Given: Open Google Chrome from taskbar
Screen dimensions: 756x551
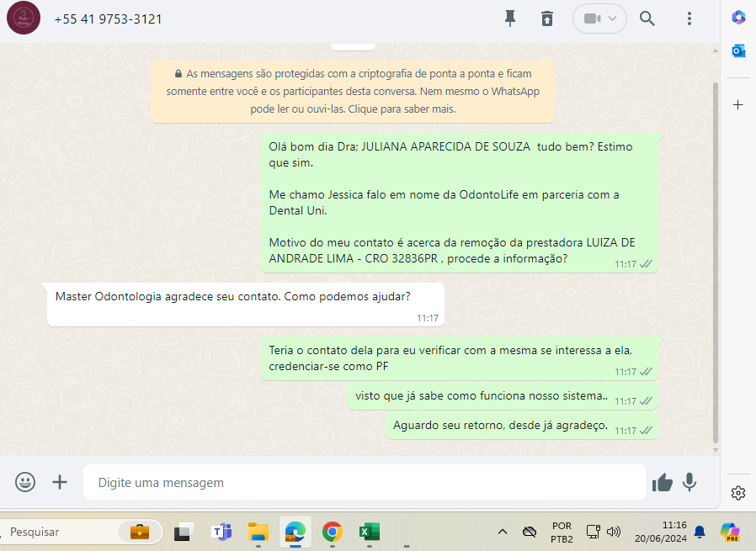Looking at the screenshot, I should tap(333, 532).
